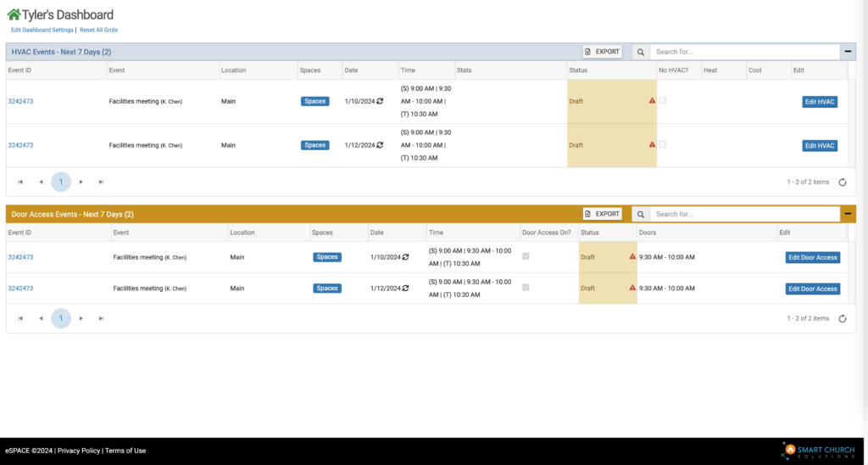This screenshot has height=465, width=868.
Task: Click Edit HVAC for the 1/10/2024 event
Action: click(x=820, y=102)
